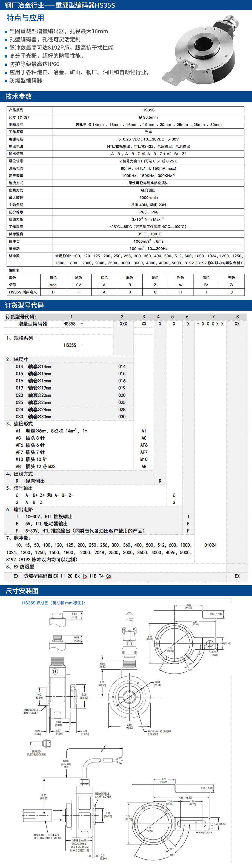Select the 尺寸安装图 section header
This screenshot has height=868, width=252.
coord(22,591)
